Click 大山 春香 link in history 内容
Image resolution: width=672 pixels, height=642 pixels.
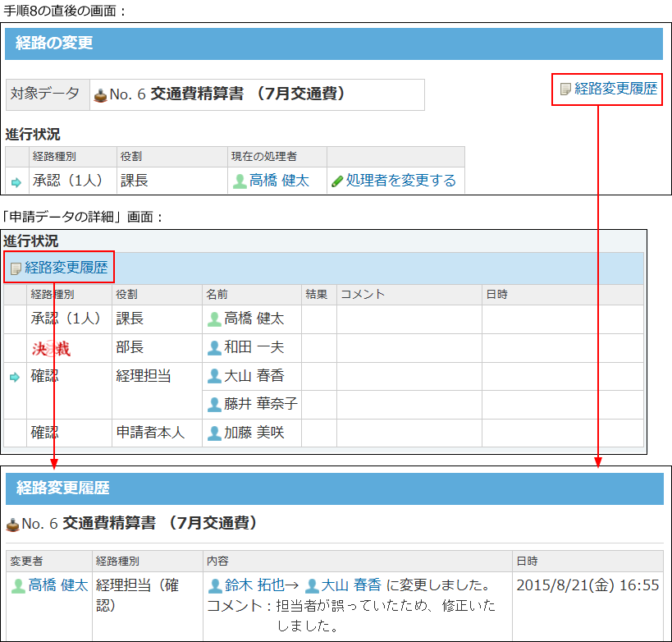[351, 585]
